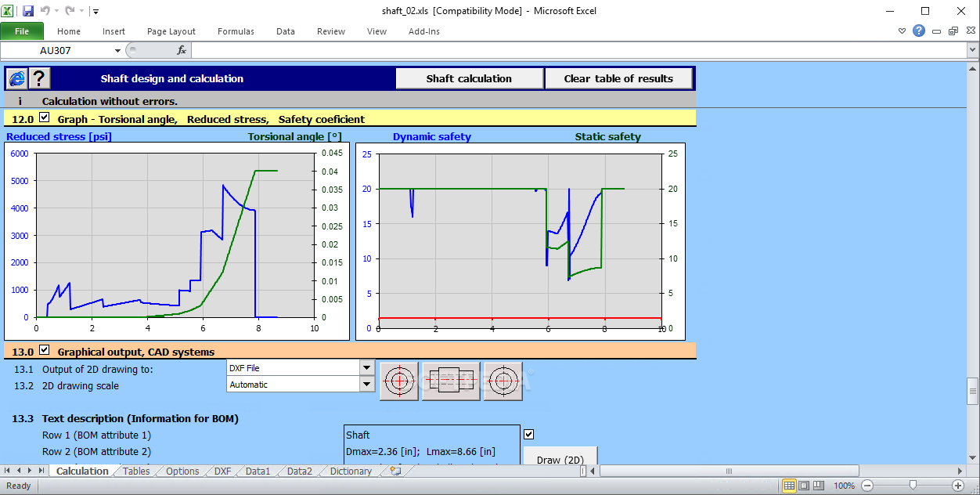Click inside the formula bar
This screenshot has height=495, width=980.
579,50
